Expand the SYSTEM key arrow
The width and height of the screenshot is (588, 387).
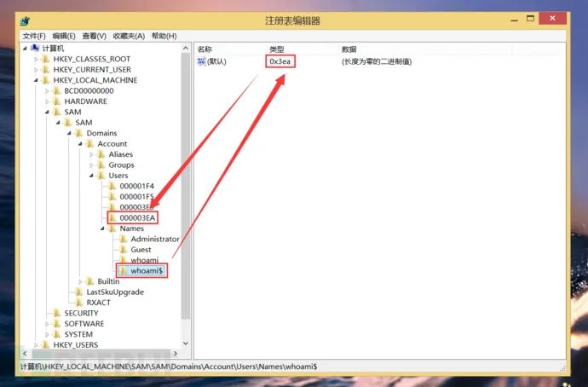pyautogui.click(x=47, y=334)
